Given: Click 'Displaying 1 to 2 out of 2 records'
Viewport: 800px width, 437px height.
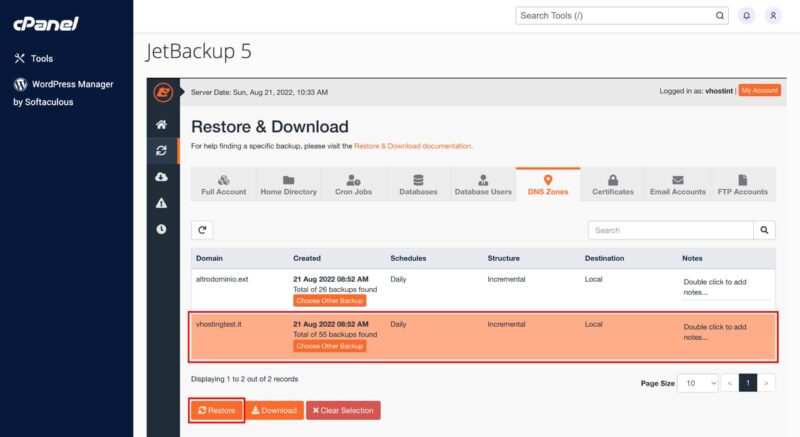Looking at the screenshot, I should tap(244, 379).
